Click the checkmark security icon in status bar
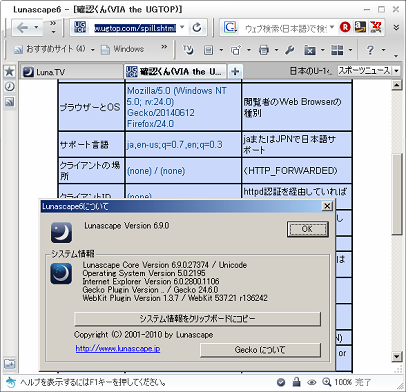This screenshot has width=406, height=392. 281,382
